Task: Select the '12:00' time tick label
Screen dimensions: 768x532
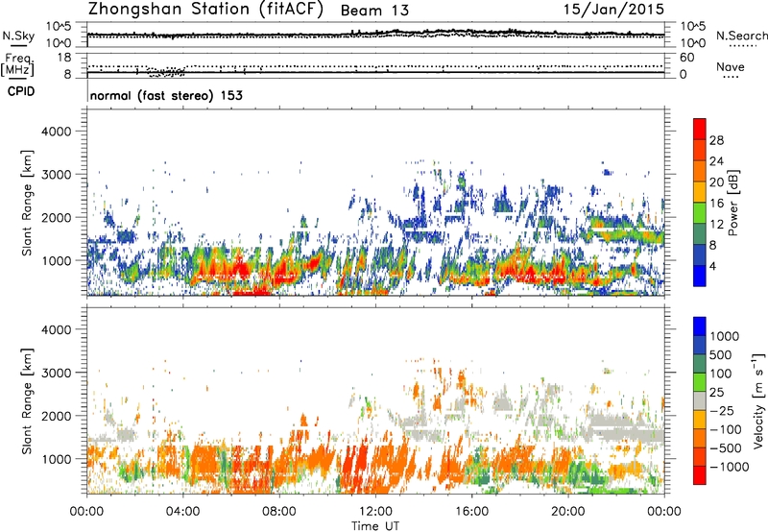Action: (x=375, y=512)
